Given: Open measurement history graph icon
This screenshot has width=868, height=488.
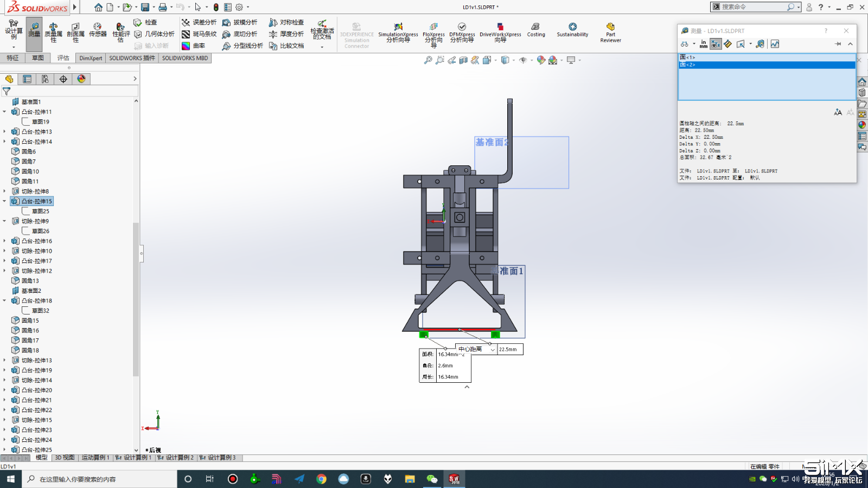Looking at the screenshot, I should (x=775, y=44).
